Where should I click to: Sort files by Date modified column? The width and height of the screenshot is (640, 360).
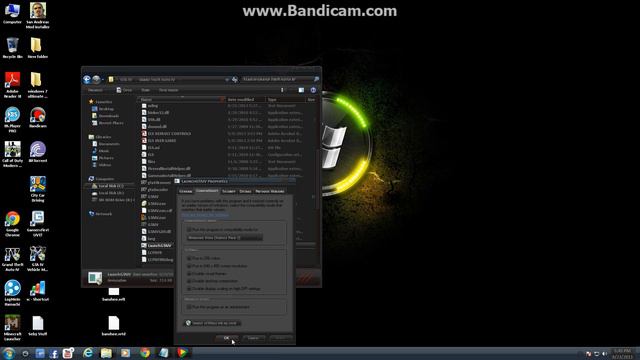pos(246,100)
